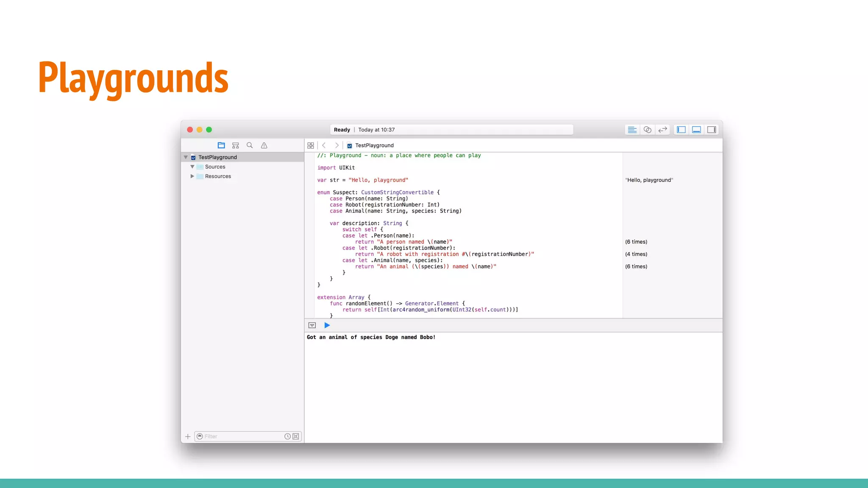Toggle the utilities pane visibility
The height and width of the screenshot is (488, 868).
[x=712, y=130]
